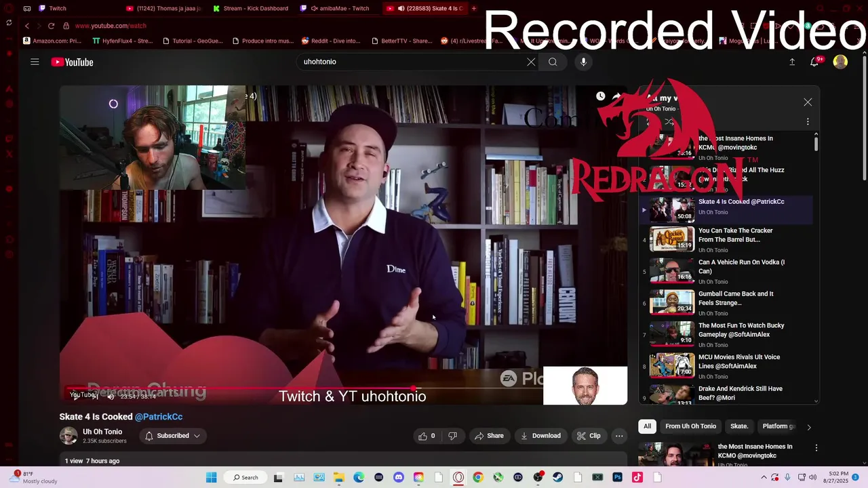The image size is (868, 488).
Task: Close the playlist panel
Action: click(808, 102)
